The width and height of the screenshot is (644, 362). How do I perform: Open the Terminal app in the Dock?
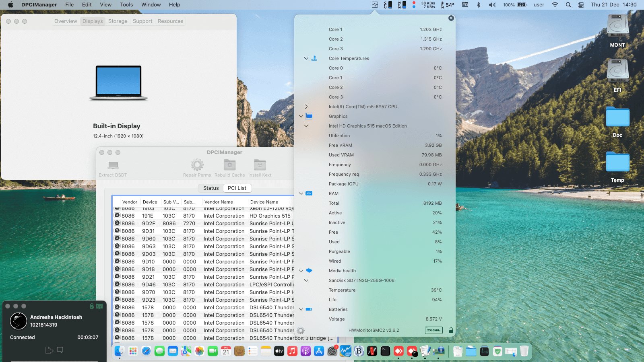point(385,351)
